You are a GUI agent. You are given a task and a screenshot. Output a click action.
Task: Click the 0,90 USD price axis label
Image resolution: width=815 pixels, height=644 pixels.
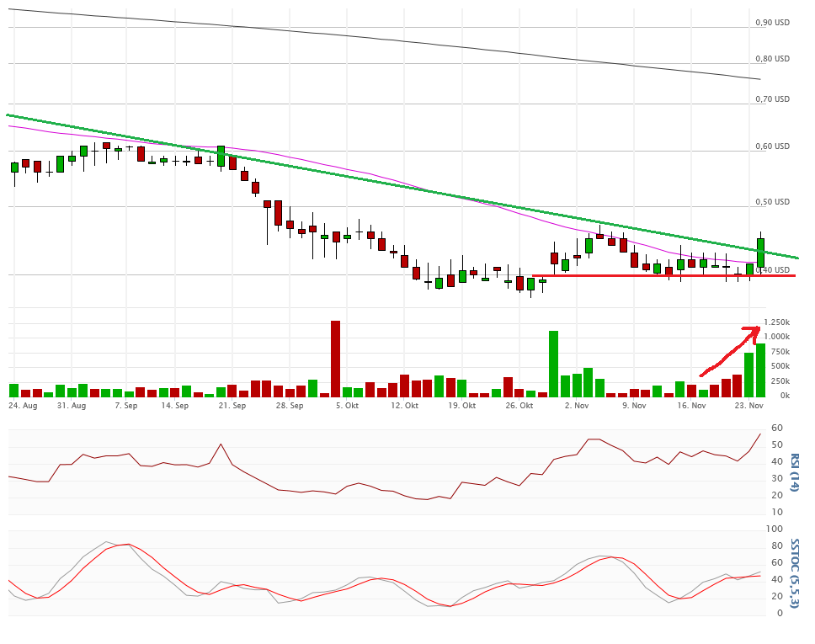click(773, 23)
